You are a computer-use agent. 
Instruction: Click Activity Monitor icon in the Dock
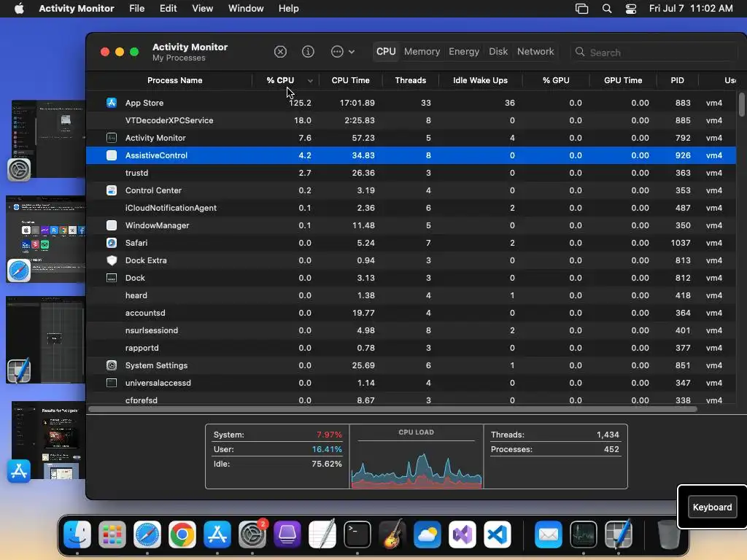[x=584, y=534]
